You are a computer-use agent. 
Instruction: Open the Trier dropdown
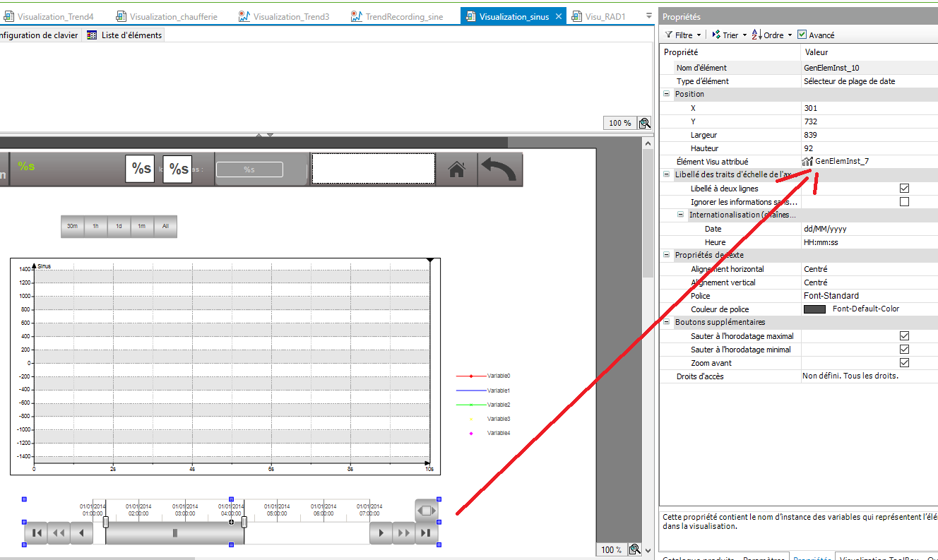pos(729,35)
